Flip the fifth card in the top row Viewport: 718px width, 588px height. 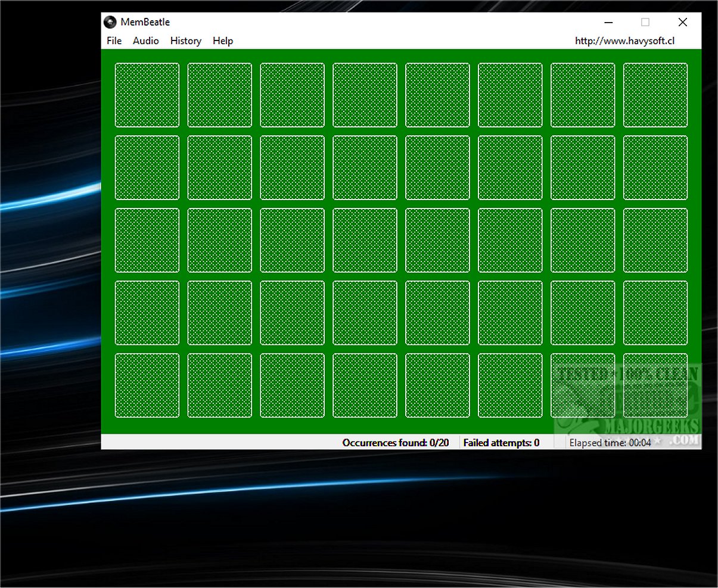point(437,95)
